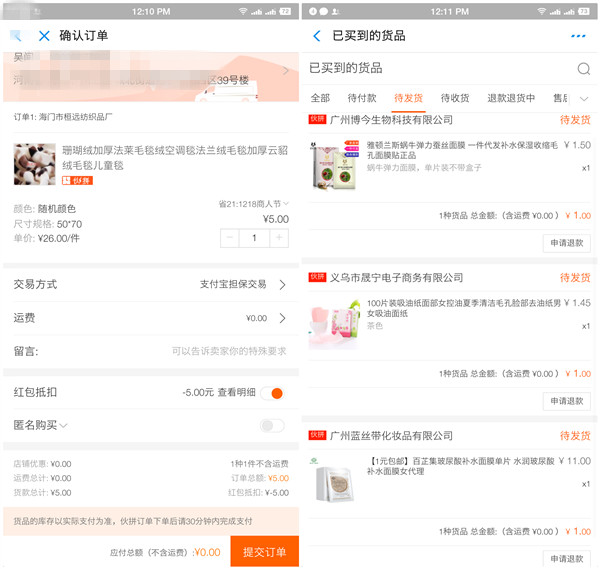Switch to the 待付款 tab

tap(362, 98)
